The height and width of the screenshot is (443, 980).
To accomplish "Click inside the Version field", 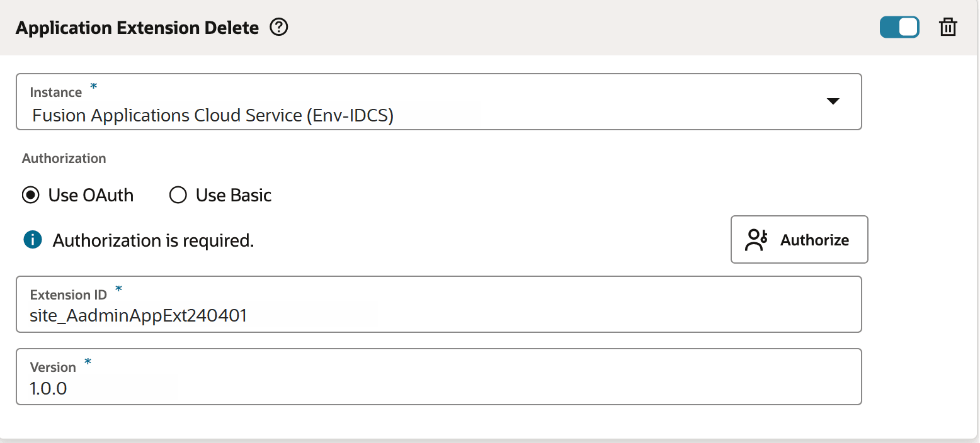I will 252,388.
